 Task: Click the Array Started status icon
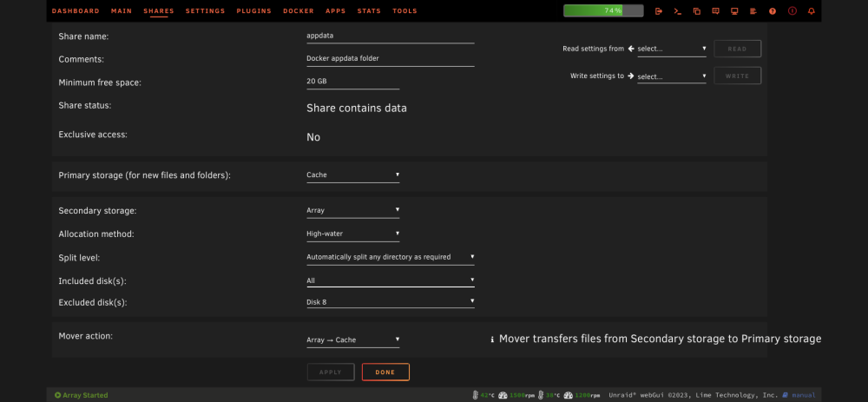[57, 395]
